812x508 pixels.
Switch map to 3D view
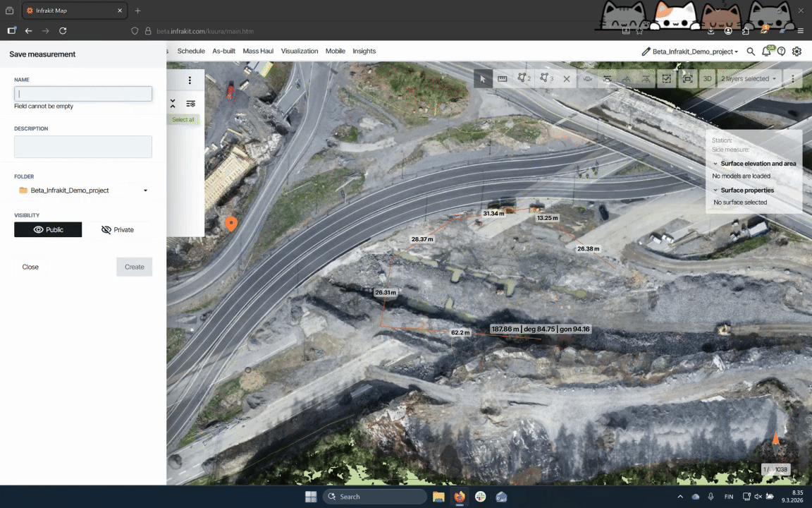pyautogui.click(x=707, y=79)
